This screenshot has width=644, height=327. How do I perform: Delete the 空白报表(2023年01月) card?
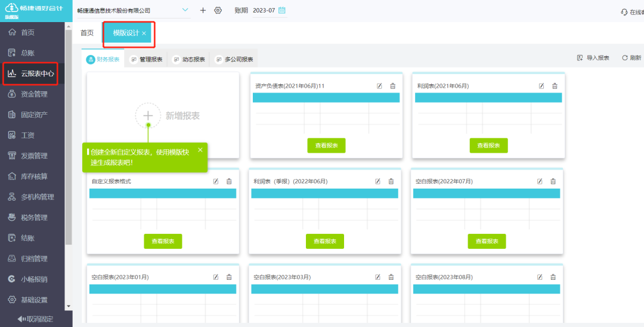point(229,277)
